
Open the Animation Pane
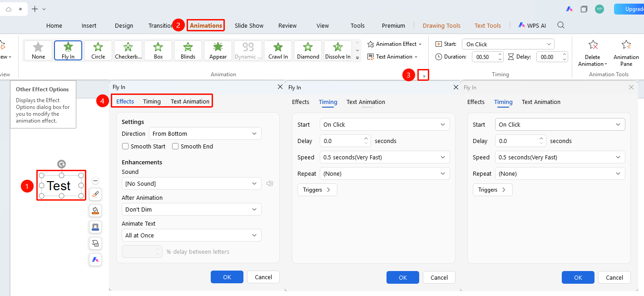coord(626,53)
